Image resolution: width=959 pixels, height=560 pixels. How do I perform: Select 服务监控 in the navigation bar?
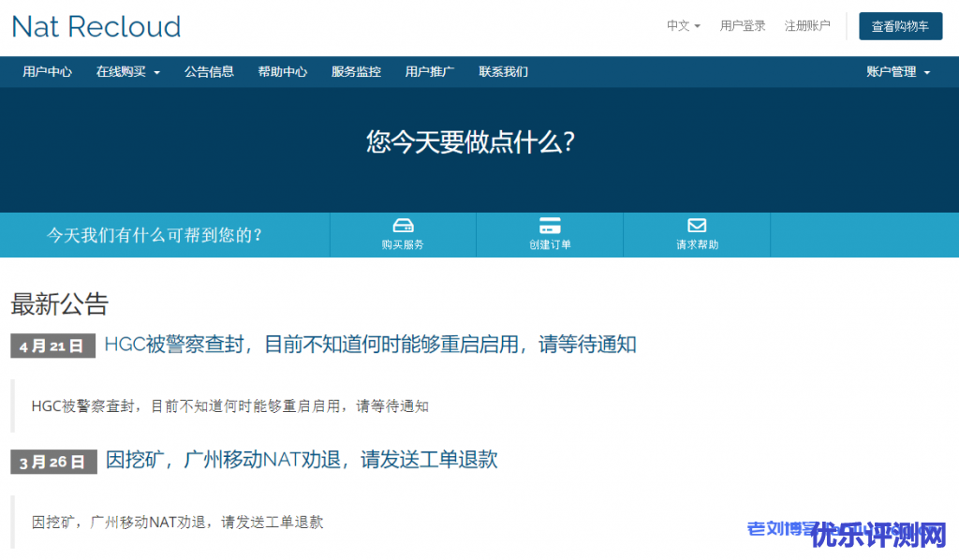tap(356, 72)
